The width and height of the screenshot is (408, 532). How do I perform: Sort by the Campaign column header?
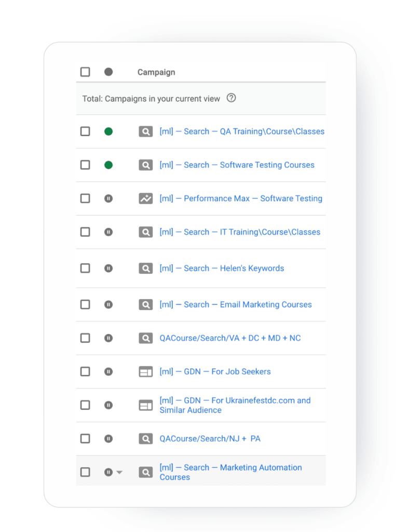pyautogui.click(x=156, y=72)
